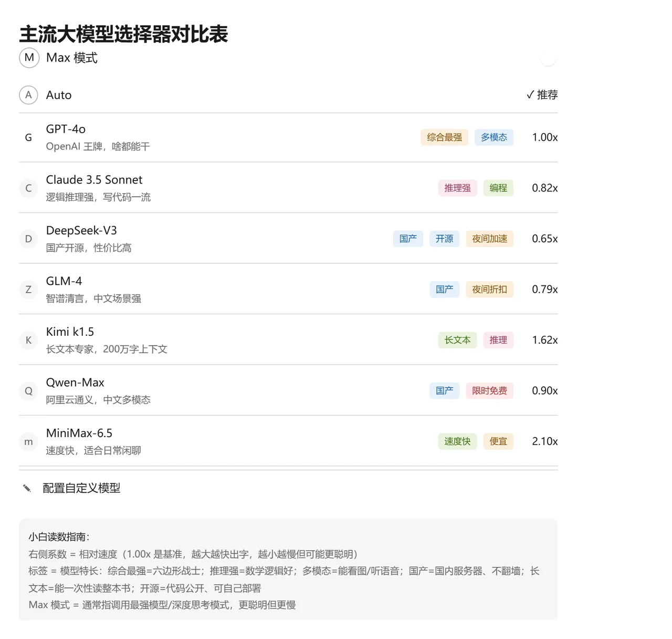Click the 国产 tag on DeepSeek-V3 row
The image size is (672, 639).
(408, 239)
